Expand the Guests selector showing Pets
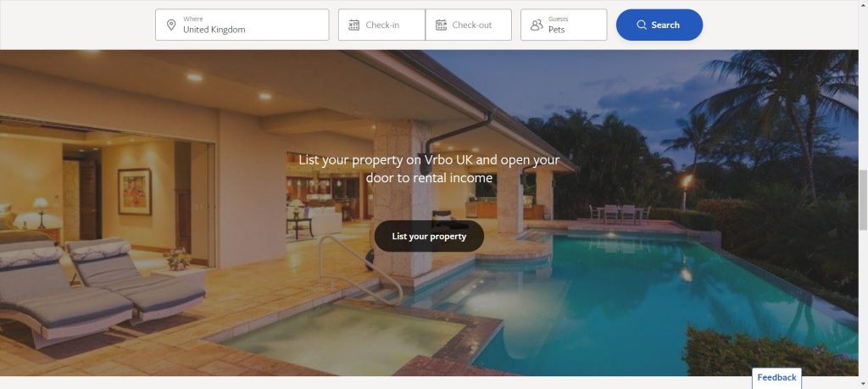 pyautogui.click(x=564, y=25)
